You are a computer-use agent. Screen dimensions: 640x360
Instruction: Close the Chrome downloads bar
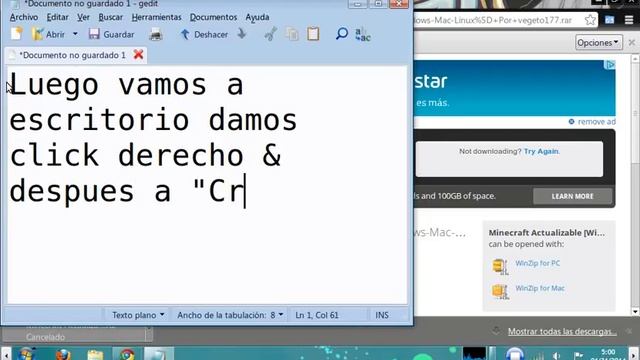630,331
